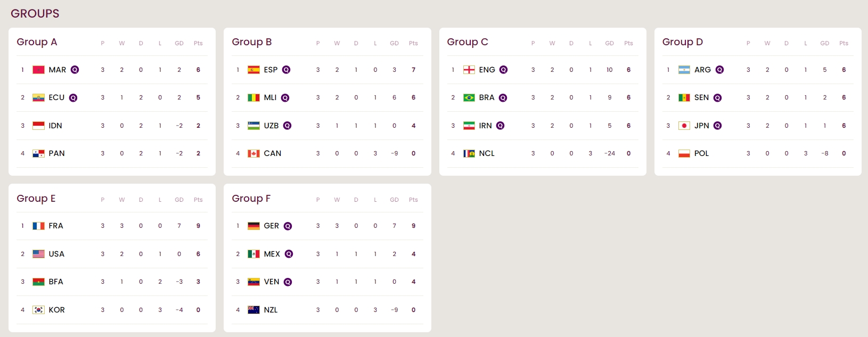Click the Canada flag in Group B
Image resolution: width=868 pixels, height=337 pixels.
(x=253, y=153)
